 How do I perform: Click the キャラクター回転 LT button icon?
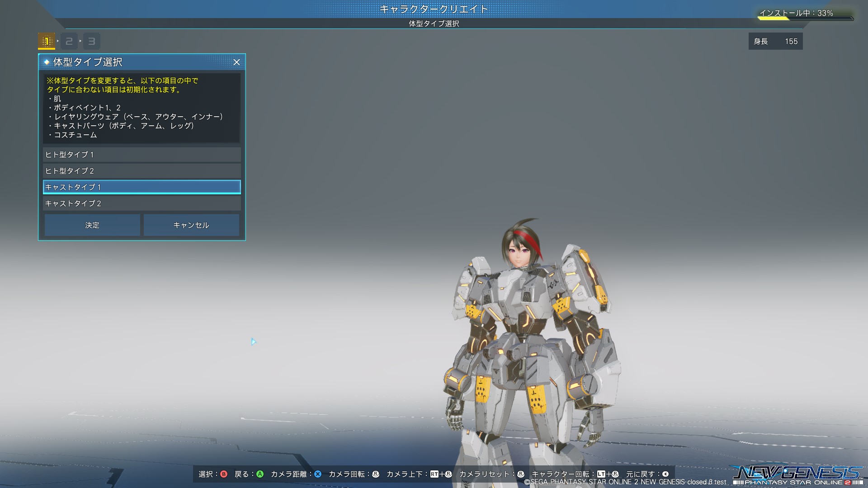pos(601,474)
